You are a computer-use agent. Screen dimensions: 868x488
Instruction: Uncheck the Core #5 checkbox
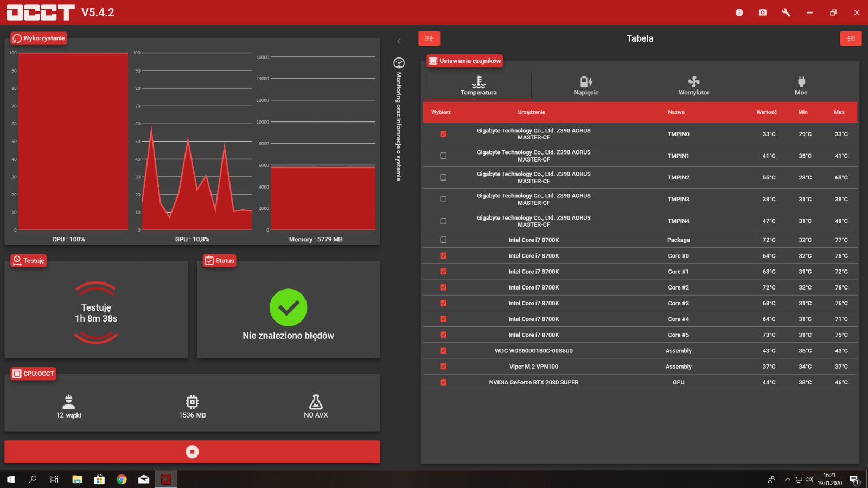pos(443,335)
